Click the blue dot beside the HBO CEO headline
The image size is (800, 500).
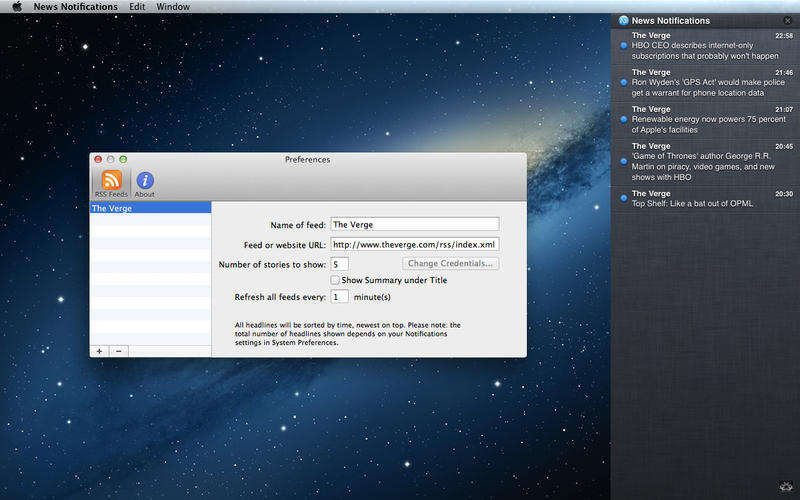tap(623, 45)
